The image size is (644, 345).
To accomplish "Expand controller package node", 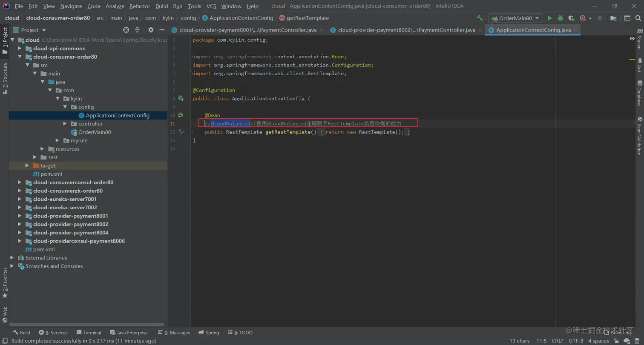I will (65, 124).
